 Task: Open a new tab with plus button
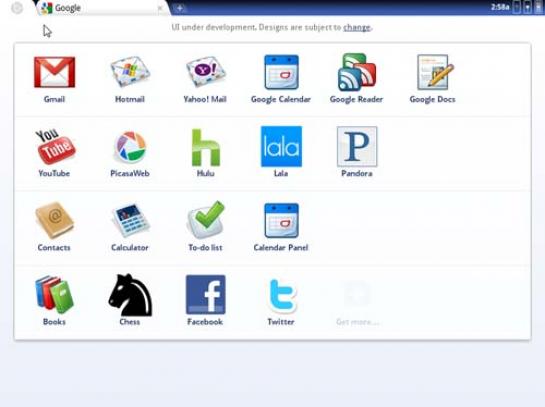(180, 8)
